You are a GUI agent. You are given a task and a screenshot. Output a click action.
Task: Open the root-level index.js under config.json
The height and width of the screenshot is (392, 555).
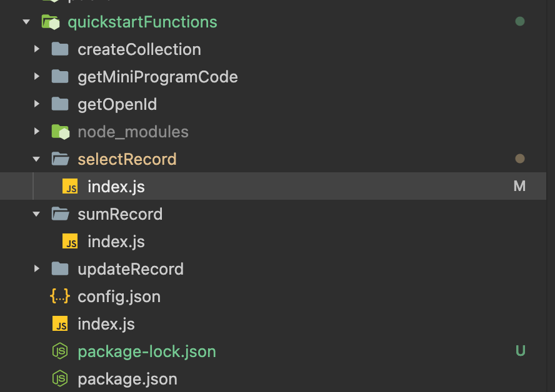[x=106, y=324]
